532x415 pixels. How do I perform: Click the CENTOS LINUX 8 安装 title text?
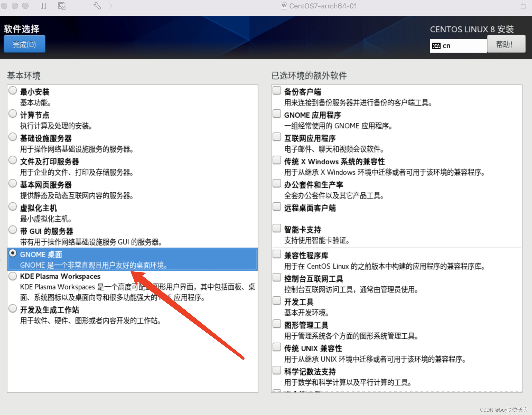click(472, 29)
